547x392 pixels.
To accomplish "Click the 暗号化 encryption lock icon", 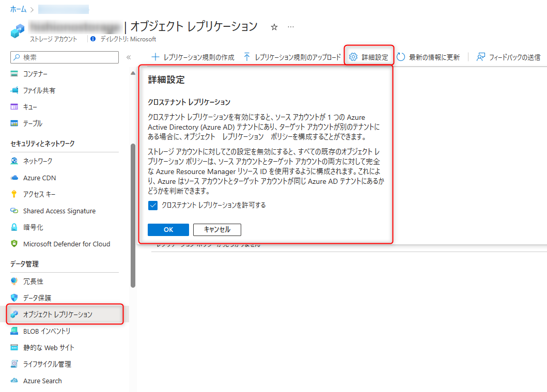I will (14, 227).
